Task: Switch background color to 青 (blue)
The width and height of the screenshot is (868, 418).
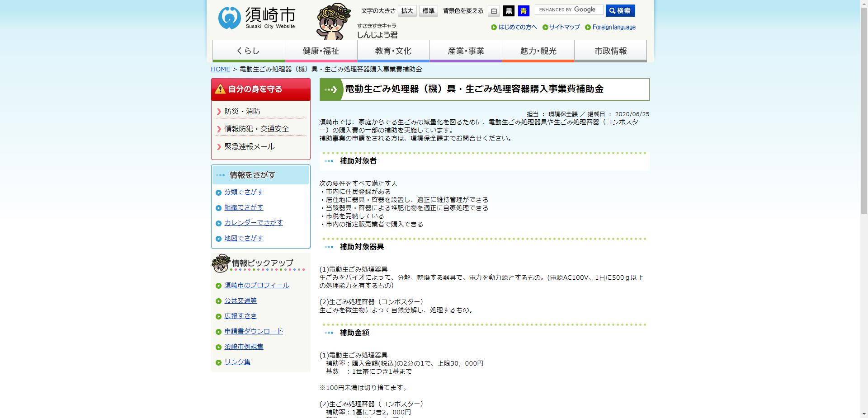Action: point(523,11)
